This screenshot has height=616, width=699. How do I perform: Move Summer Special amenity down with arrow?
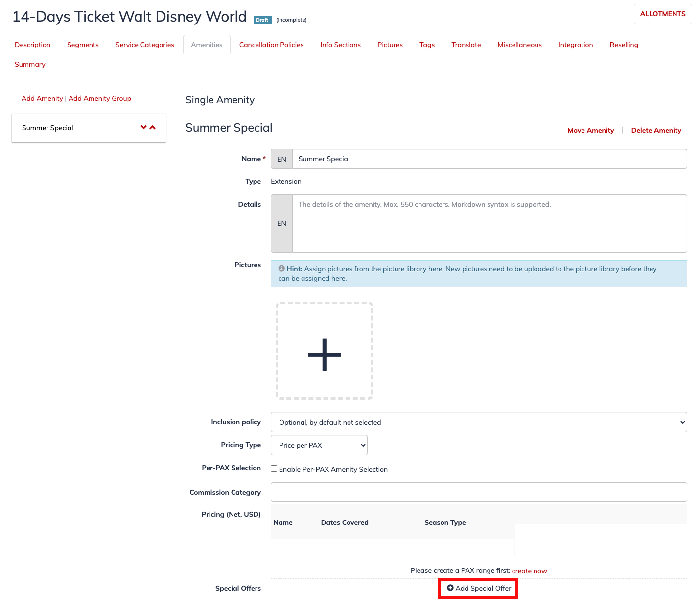[143, 127]
